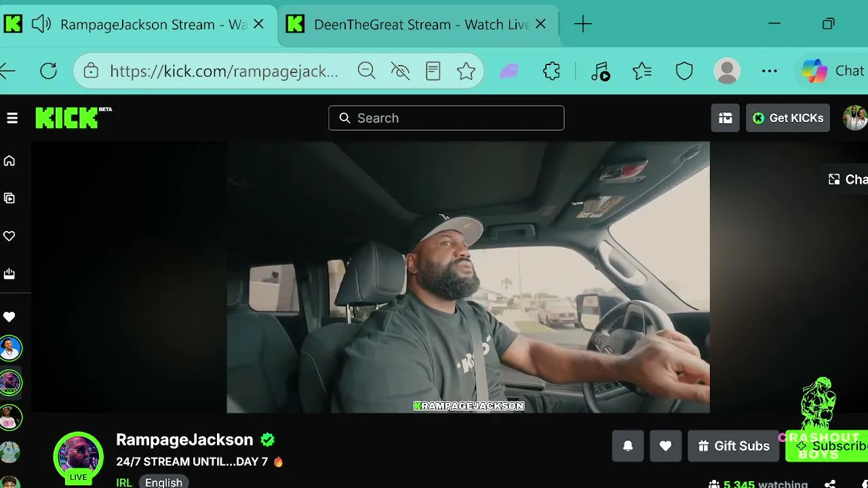Screen dimensions: 868x488
Task: Open the favorites list icon
Action: tap(642, 70)
